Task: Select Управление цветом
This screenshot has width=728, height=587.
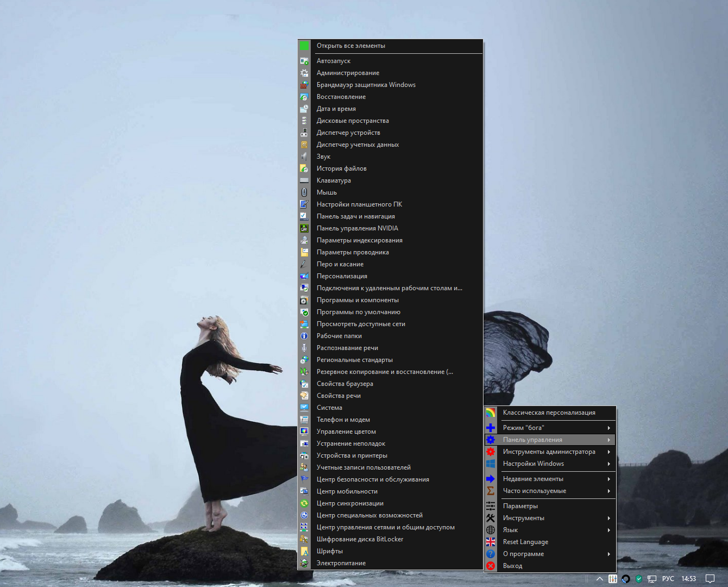Action: click(390, 432)
